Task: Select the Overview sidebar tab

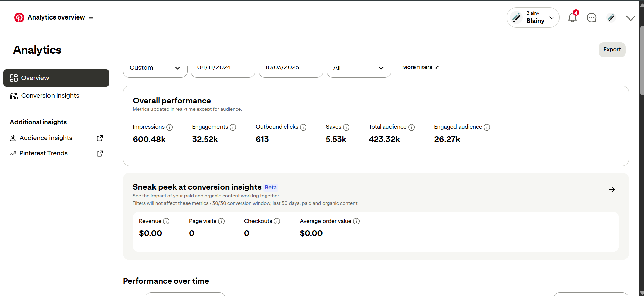Action: pyautogui.click(x=56, y=78)
